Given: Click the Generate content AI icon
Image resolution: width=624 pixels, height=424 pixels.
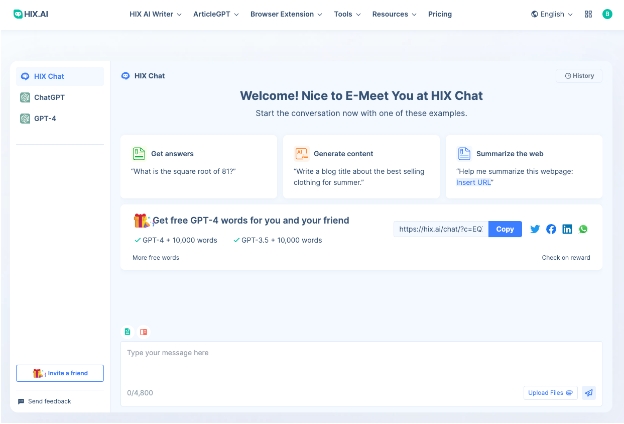Looking at the screenshot, I should point(301,153).
